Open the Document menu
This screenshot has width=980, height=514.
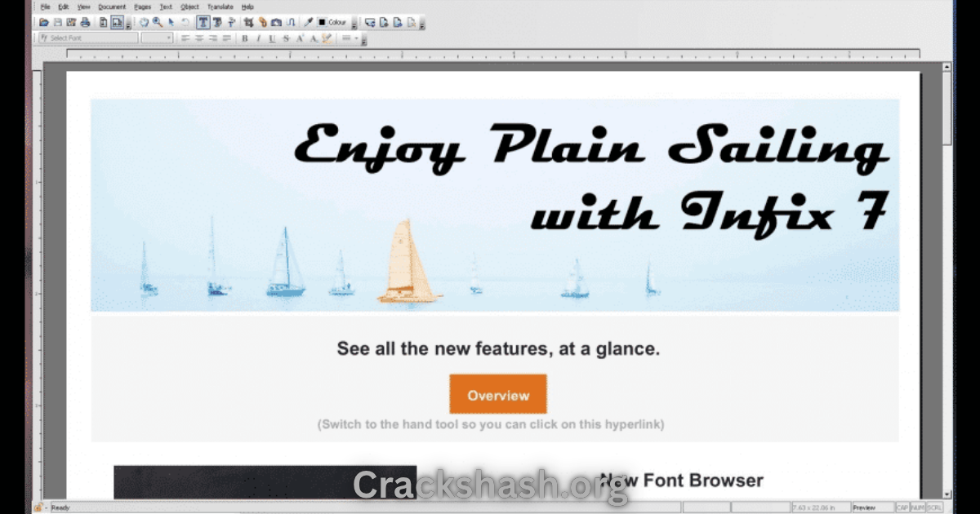click(112, 7)
